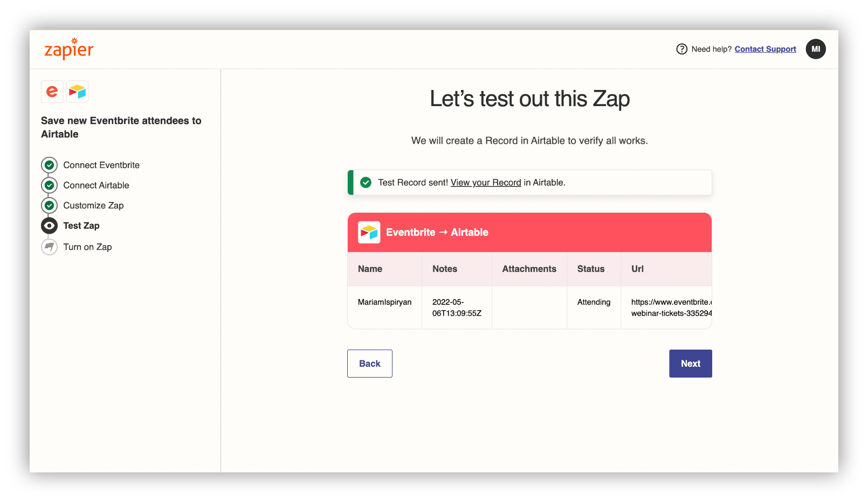Click the Connect Airtable checkmark icon

click(x=49, y=185)
